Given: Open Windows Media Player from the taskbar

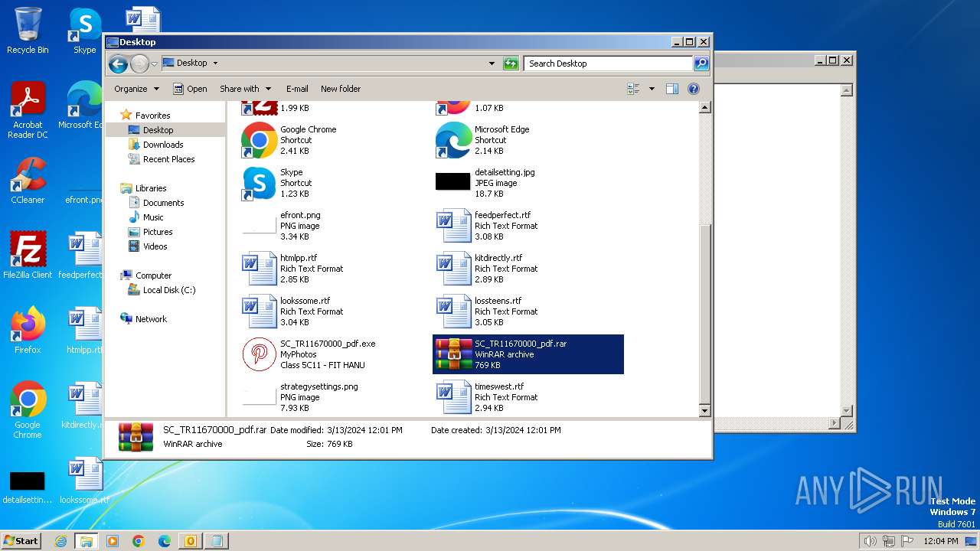Looking at the screenshot, I should [x=113, y=541].
